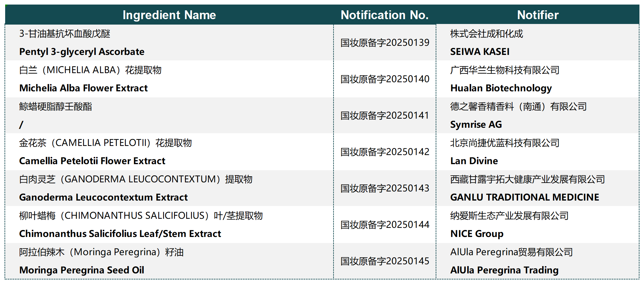Select Chimonanthus Salicifolius Leaf/Stem Extract
Image resolution: width=644 pixels, height=284 pixels.
click(x=120, y=234)
